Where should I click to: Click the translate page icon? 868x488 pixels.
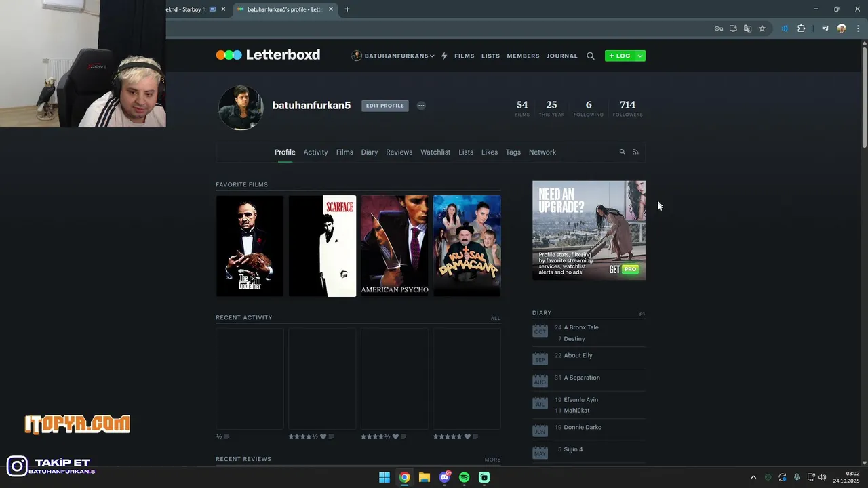pos(747,28)
